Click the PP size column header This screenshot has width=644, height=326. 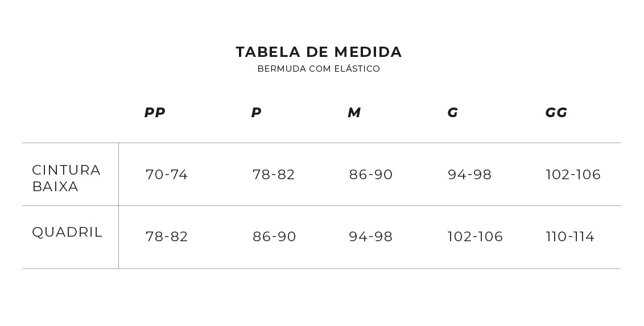click(x=155, y=113)
